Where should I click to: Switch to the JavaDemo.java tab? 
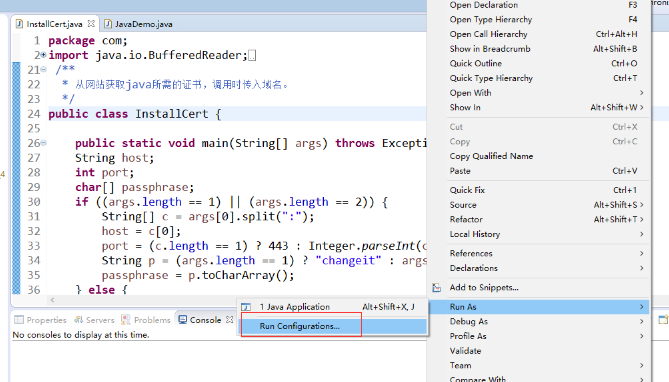(x=139, y=24)
